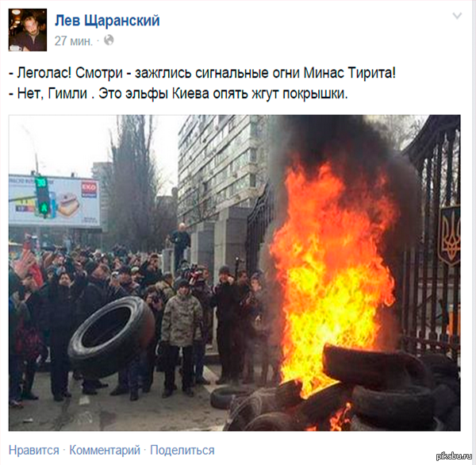This screenshot has height=465, width=476.
Task: Open Лев Щаранский's profile avatar
Action: pos(28,30)
